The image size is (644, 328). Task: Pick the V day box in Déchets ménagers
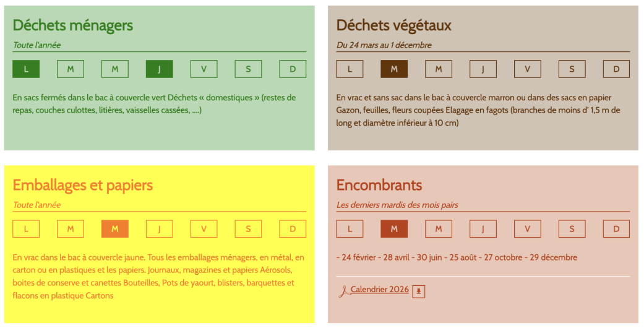(x=204, y=69)
